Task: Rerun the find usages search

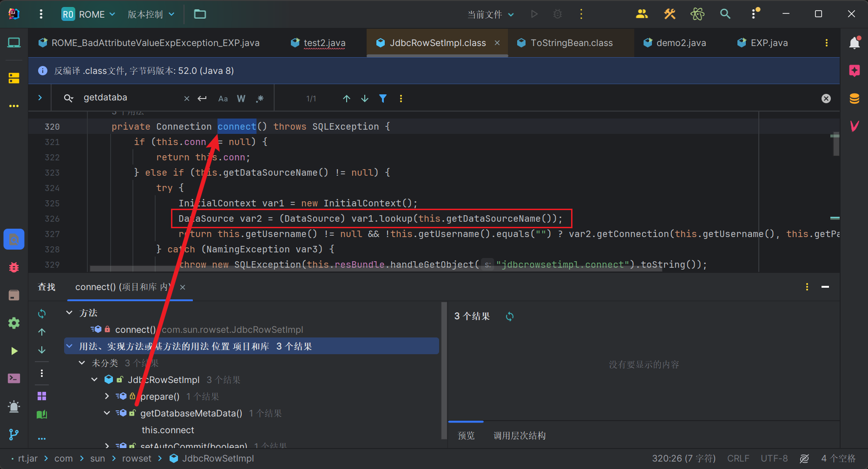Action: (42, 314)
